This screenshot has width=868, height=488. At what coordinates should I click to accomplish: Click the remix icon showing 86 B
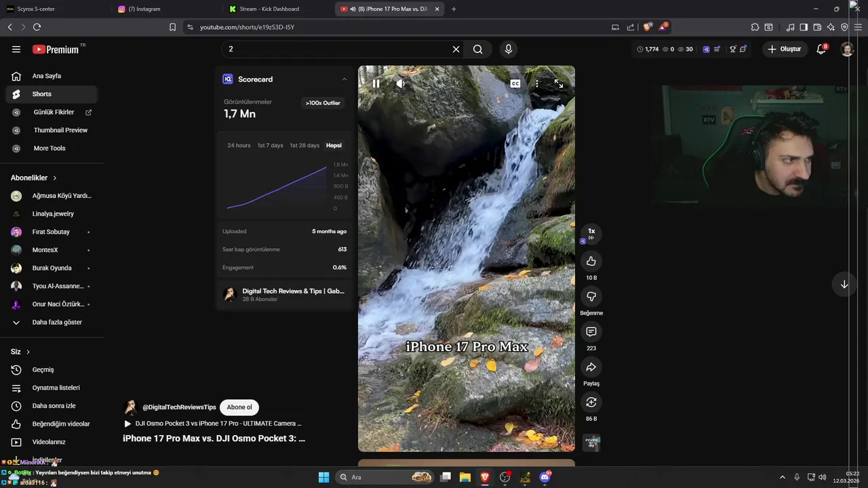591,403
